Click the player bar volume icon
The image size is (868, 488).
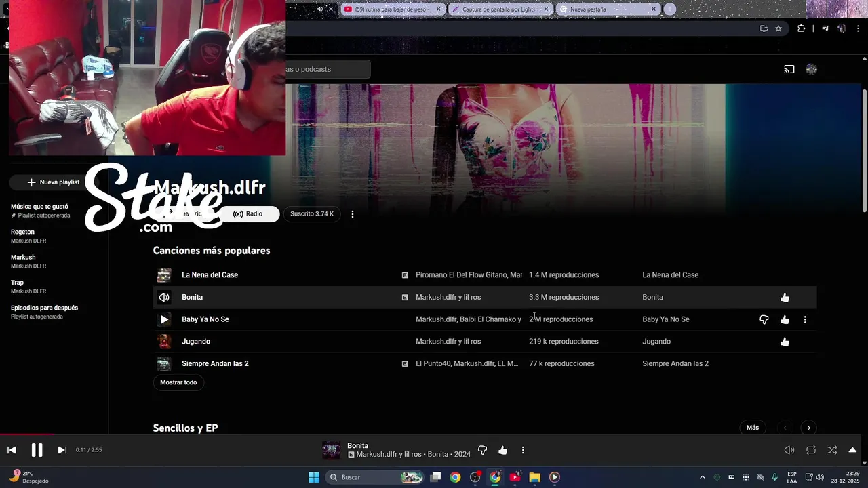789,450
